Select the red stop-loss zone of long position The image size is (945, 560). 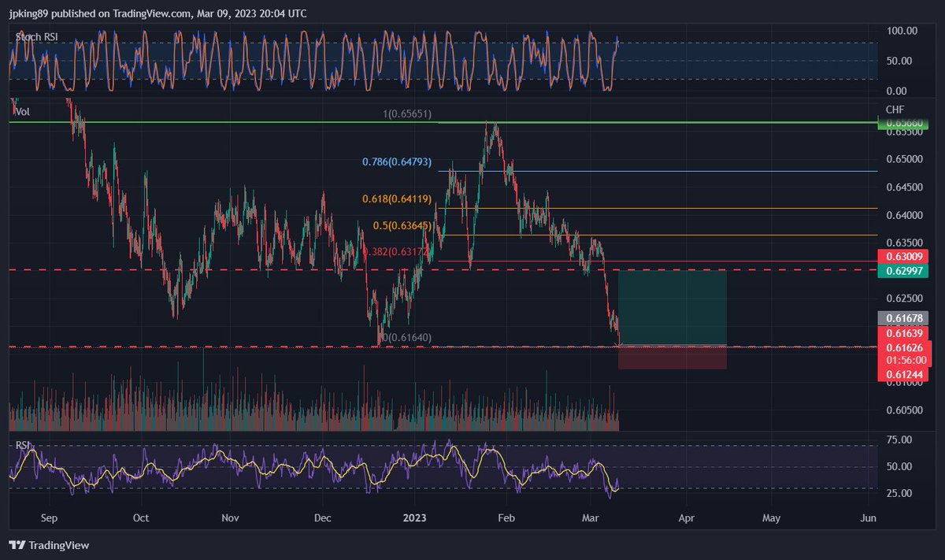pyautogui.click(x=672, y=358)
